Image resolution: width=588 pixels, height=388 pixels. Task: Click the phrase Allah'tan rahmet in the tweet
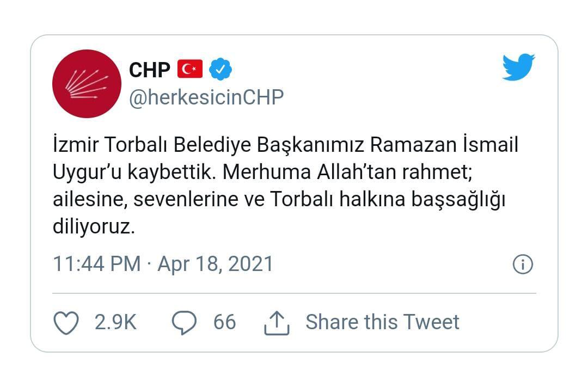pos(395,172)
